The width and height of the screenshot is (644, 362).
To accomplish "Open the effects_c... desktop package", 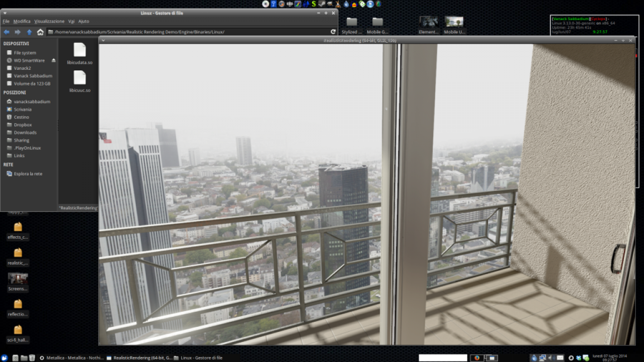I will point(18,231).
